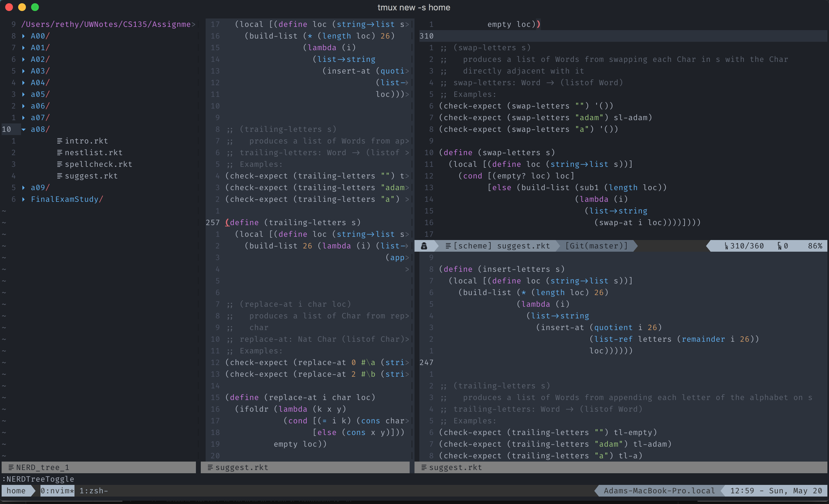829x504 pixels.
Task: Click the file icon beside nestlist.rkt
Action: point(60,153)
